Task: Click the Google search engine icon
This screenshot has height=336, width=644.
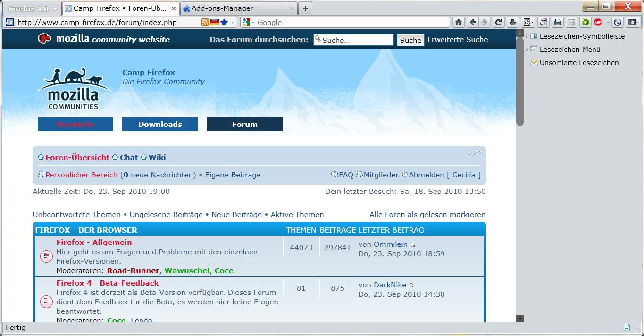Action: tap(246, 22)
